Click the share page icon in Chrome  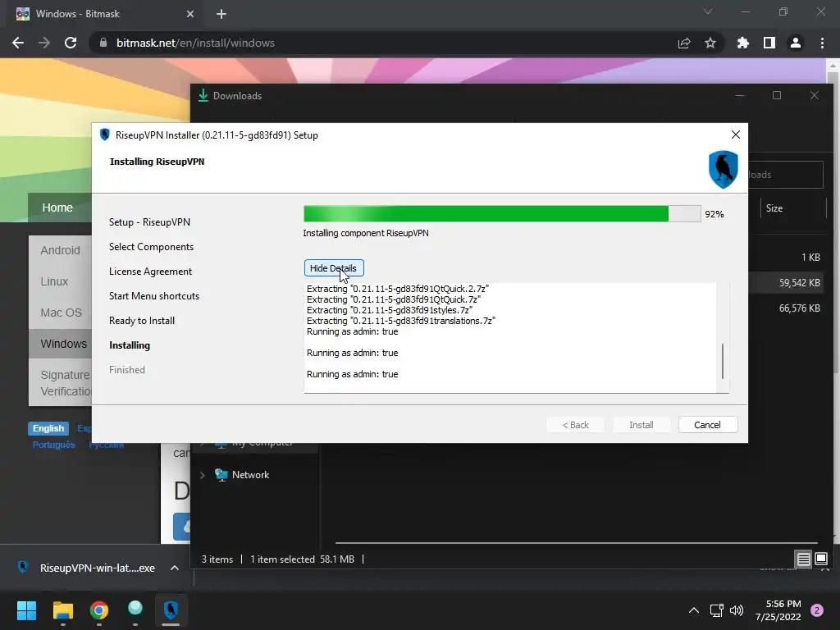coord(684,43)
